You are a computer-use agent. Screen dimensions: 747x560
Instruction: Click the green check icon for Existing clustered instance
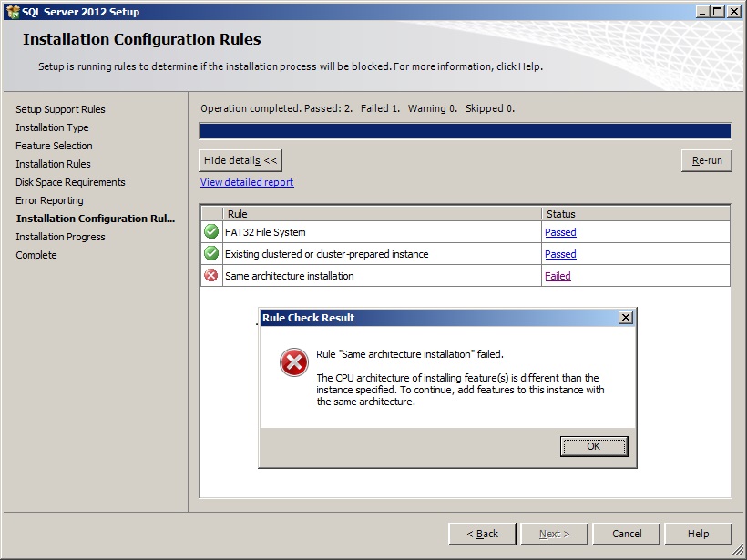211,253
